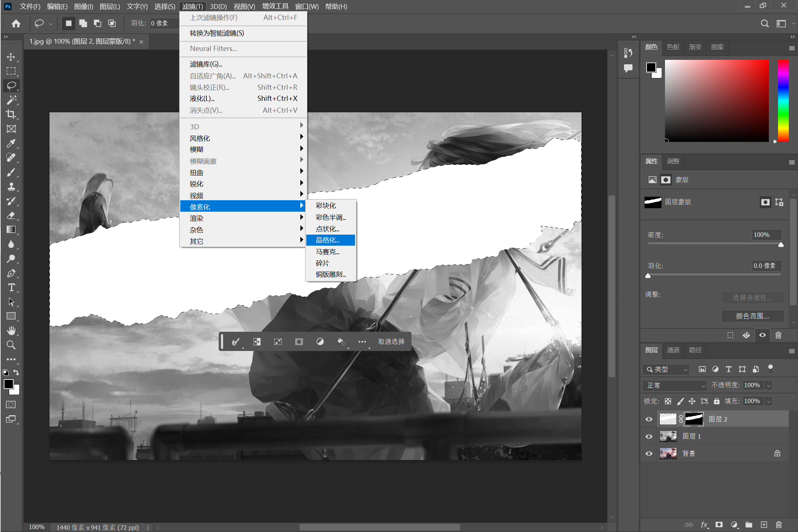Select the Magic Wand tool
The width and height of the screenshot is (798, 532).
click(11, 100)
